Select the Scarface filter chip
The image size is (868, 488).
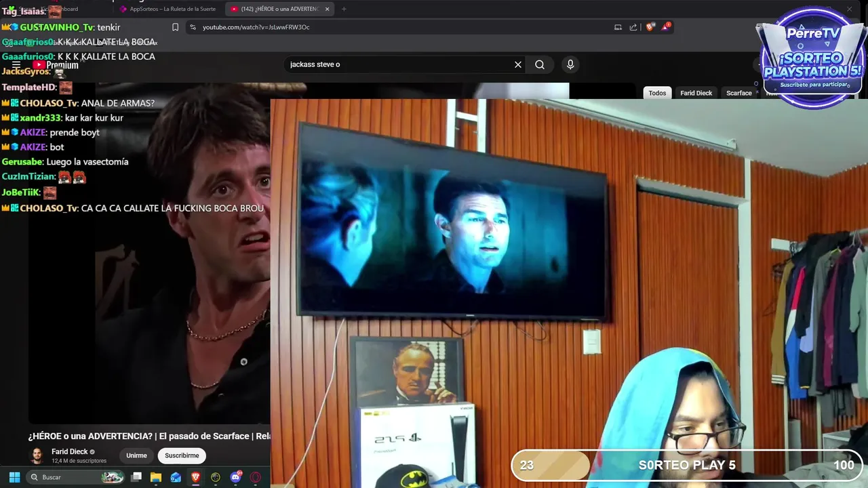coord(738,93)
